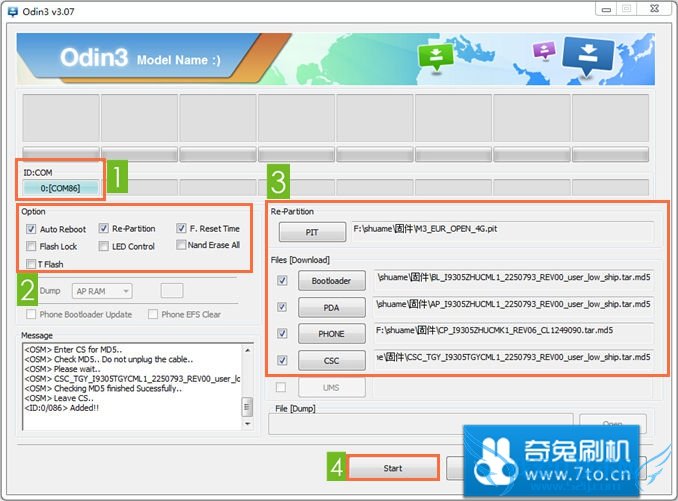Click the UMS button
The height and width of the screenshot is (501, 678).
tap(332, 388)
